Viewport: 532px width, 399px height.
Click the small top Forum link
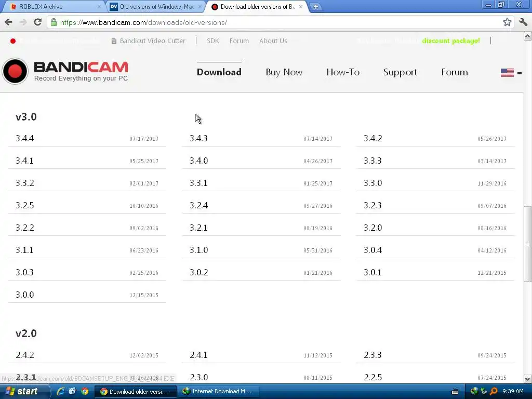tap(239, 41)
